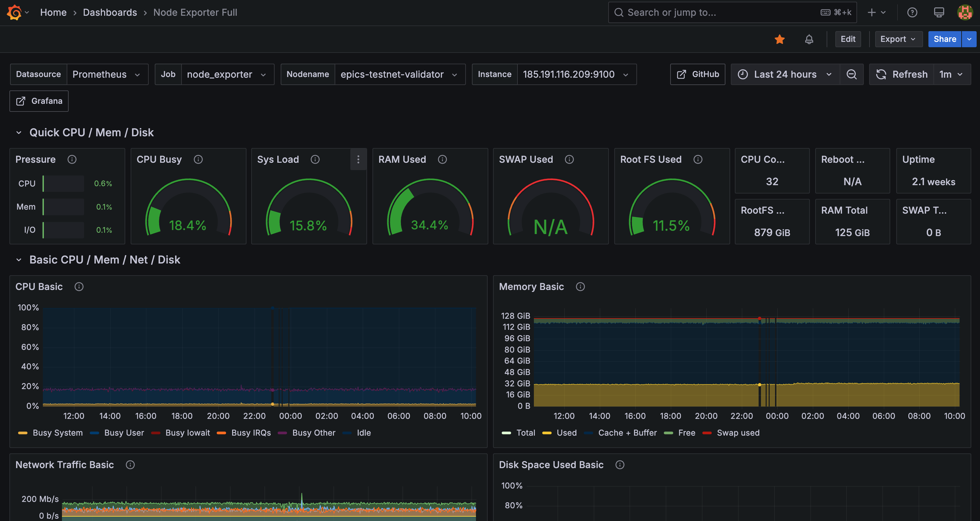The image size is (980, 521).
Task: Open dashboard alert settings via the bell icon
Action: click(x=809, y=39)
